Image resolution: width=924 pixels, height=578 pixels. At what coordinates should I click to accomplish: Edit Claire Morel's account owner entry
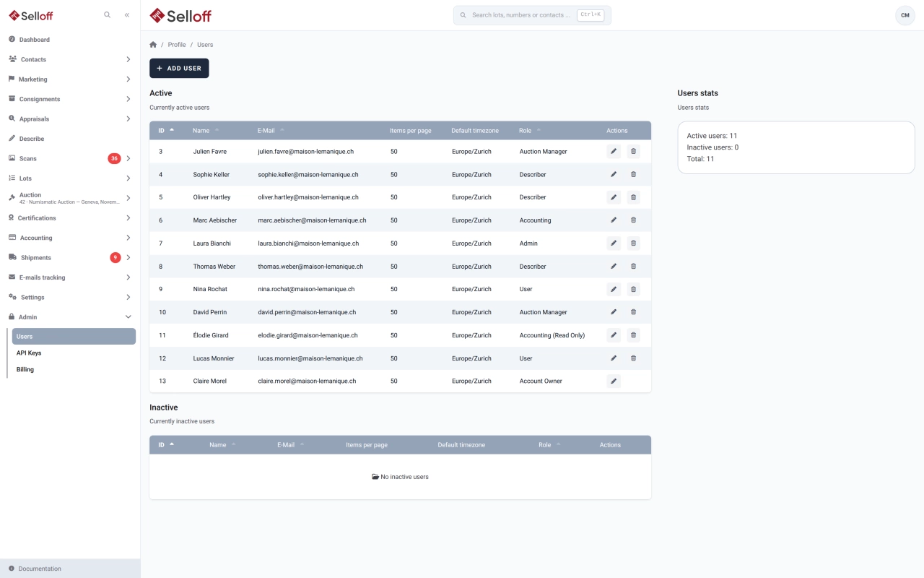(614, 381)
